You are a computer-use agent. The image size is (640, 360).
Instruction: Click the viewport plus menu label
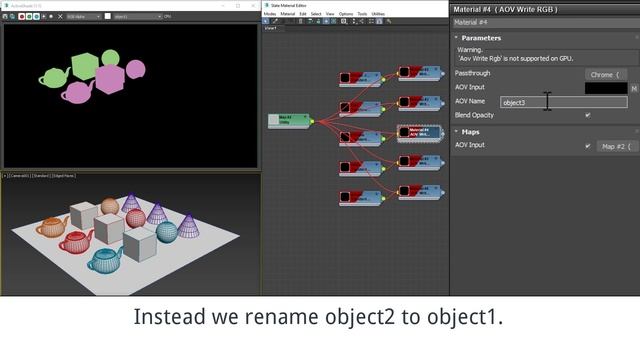4,176
